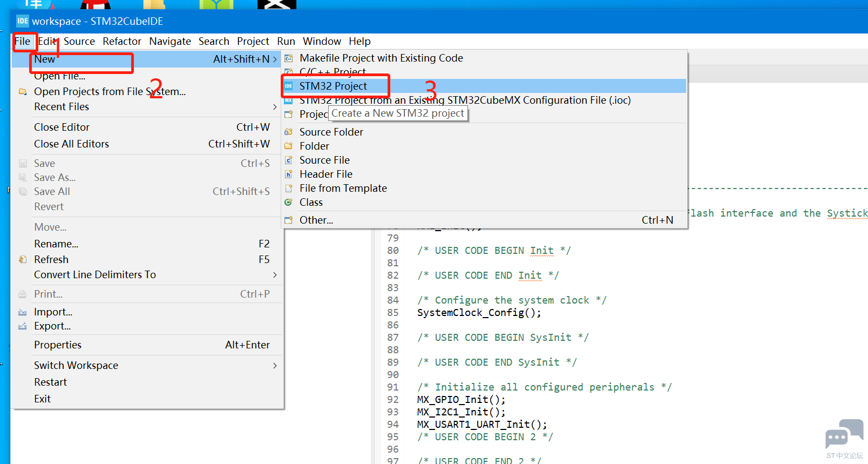Viewport: 868px width, 464px height.
Task: Choose Restart in File menu
Action: pos(147,382)
